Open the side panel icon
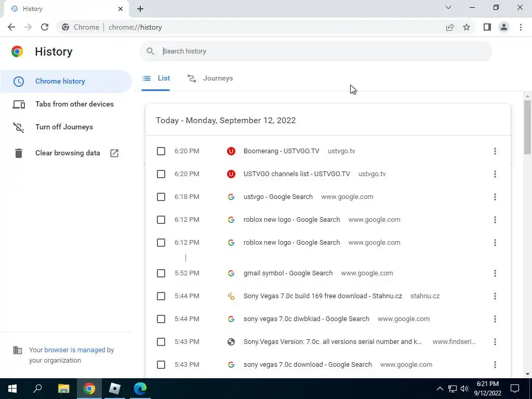Screen dimensions: 532x399 click(x=487, y=27)
